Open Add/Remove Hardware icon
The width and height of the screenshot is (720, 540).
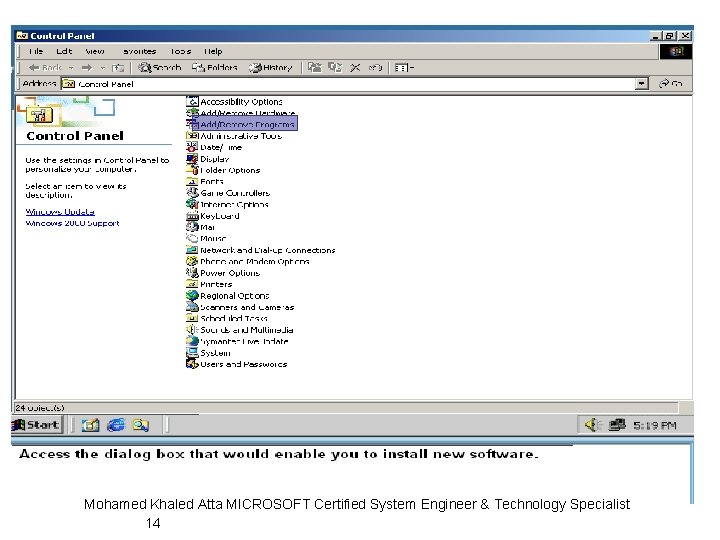(x=192, y=113)
